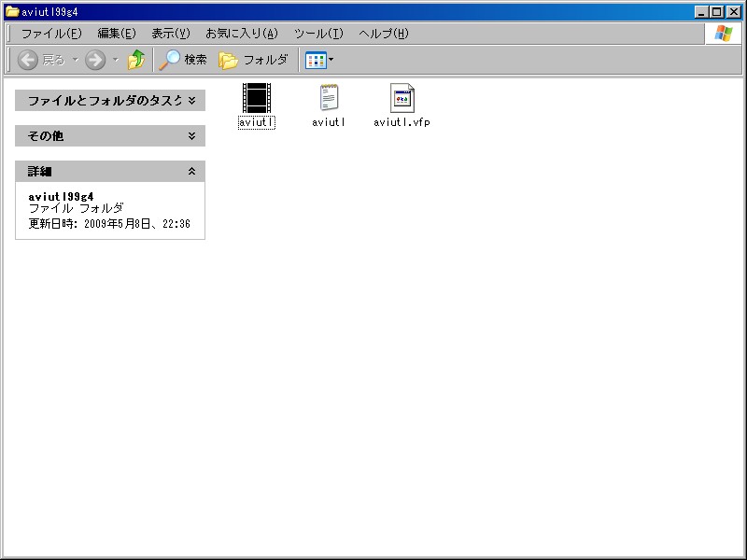The image size is (747, 560).
Task: Open the ツール(T) menu
Action: pyautogui.click(x=318, y=34)
